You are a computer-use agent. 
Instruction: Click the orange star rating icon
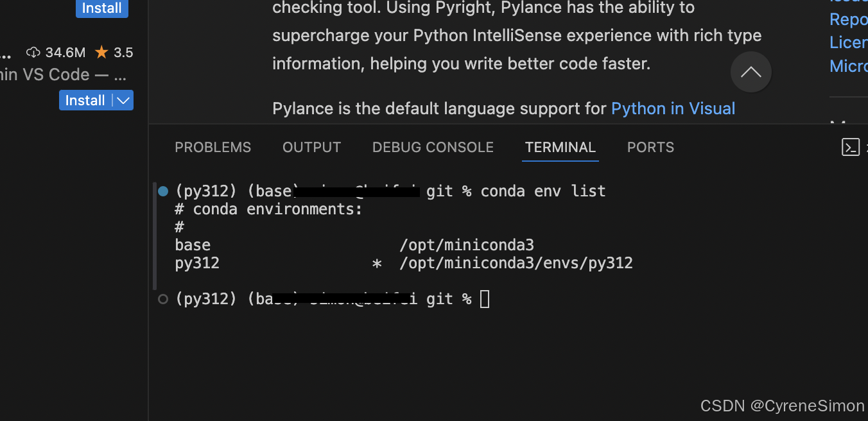point(101,52)
